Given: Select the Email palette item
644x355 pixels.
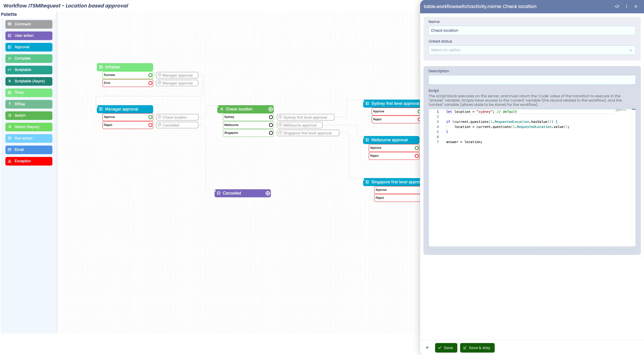Looking at the screenshot, I should (29, 150).
